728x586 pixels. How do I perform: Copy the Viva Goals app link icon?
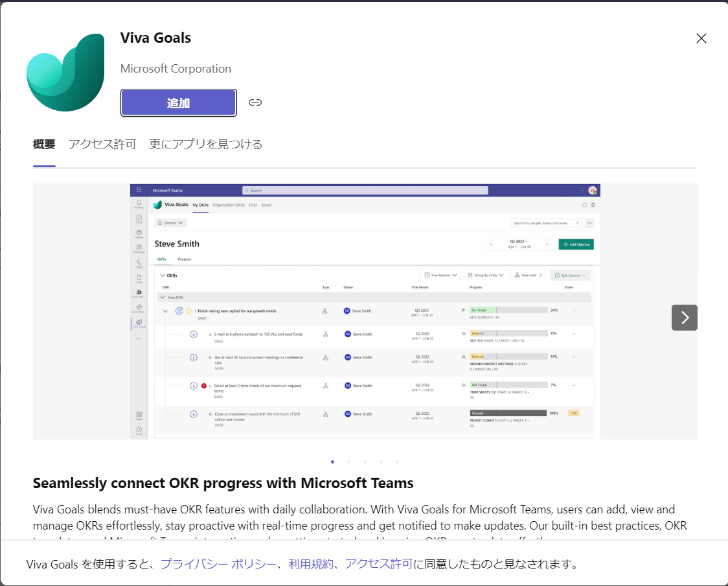pos(255,102)
